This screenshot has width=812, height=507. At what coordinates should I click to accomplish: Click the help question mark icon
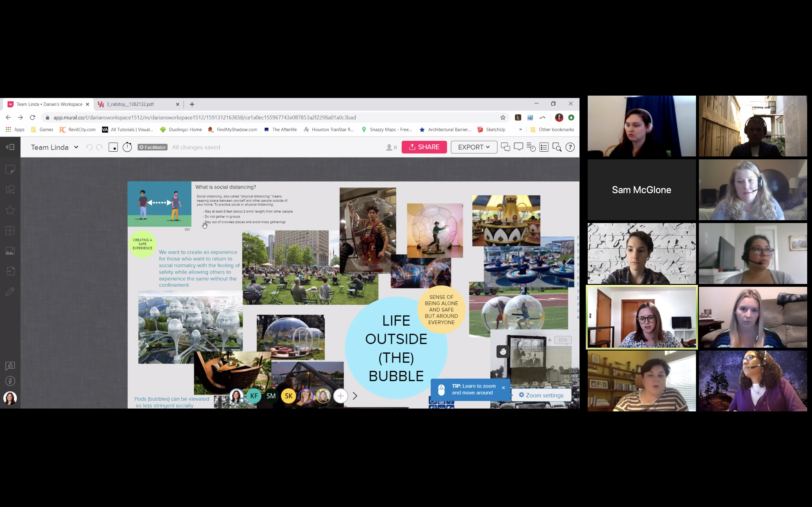pyautogui.click(x=570, y=147)
